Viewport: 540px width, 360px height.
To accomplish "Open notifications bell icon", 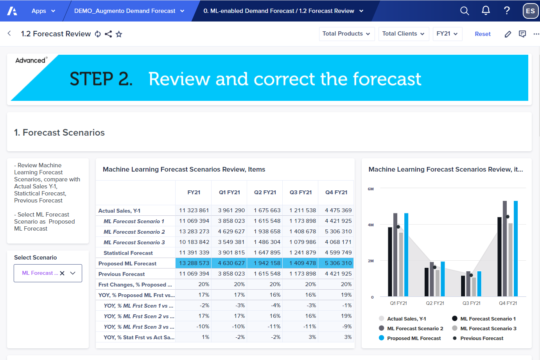I will click(x=486, y=11).
